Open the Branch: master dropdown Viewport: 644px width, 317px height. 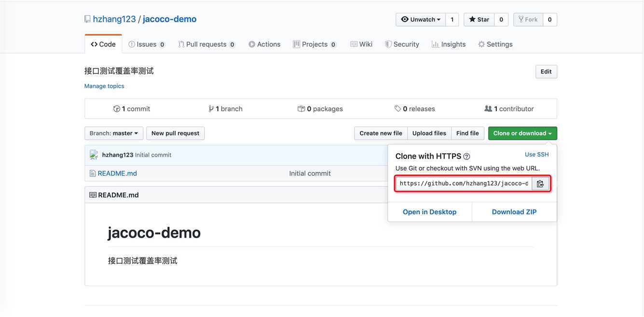tap(114, 133)
